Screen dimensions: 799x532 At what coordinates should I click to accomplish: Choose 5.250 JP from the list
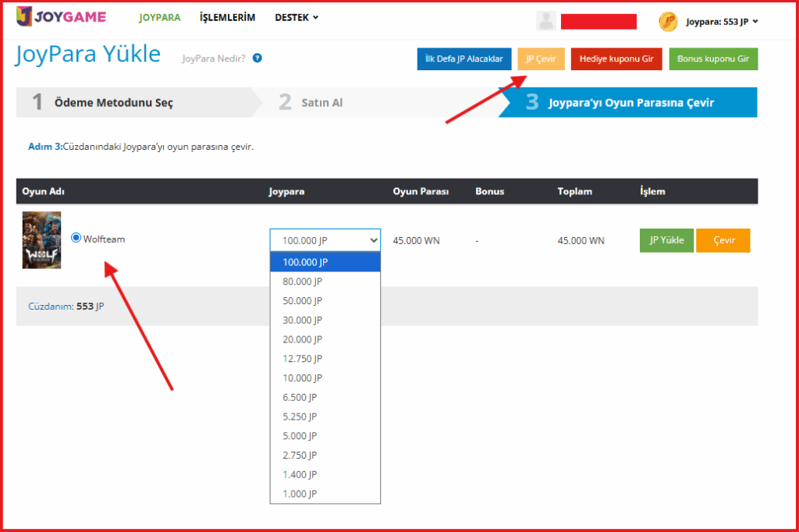click(x=325, y=417)
